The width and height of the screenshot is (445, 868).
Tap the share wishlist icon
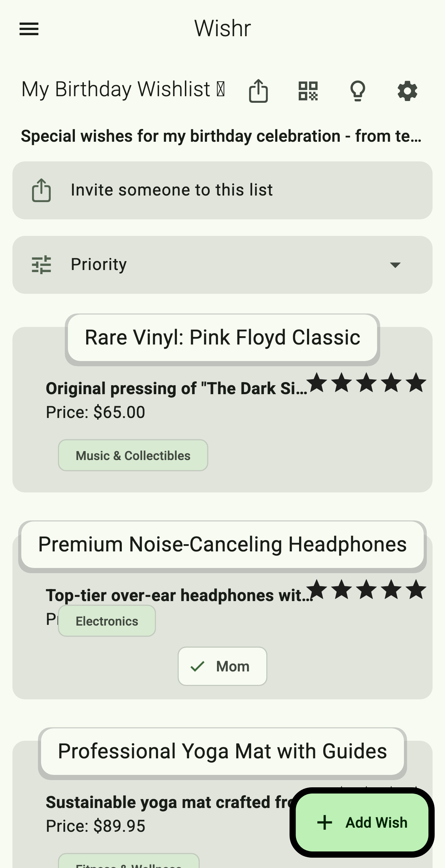click(x=258, y=91)
